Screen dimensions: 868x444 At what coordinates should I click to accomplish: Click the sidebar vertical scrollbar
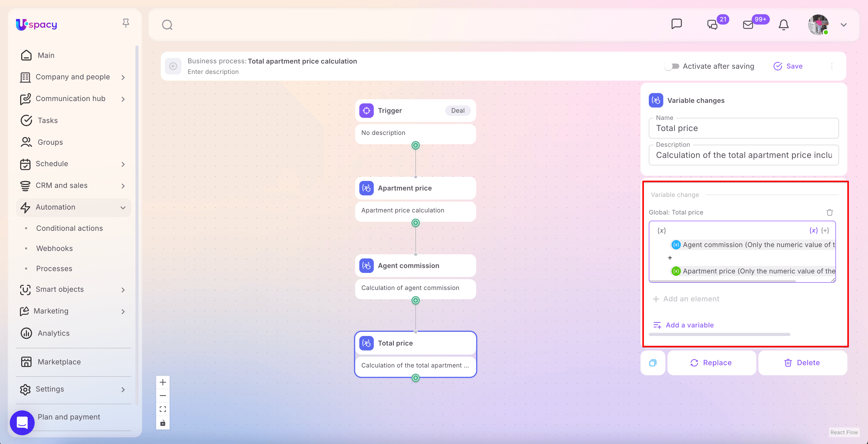tap(137, 225)
